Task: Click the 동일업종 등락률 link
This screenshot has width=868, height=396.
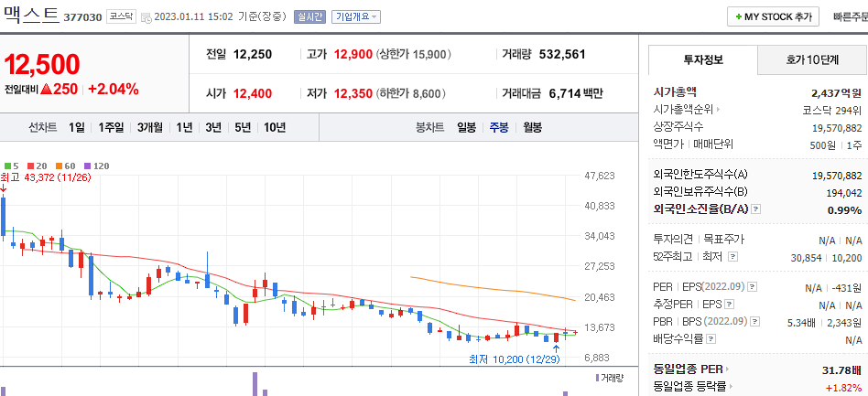Action: pos(689,387)
